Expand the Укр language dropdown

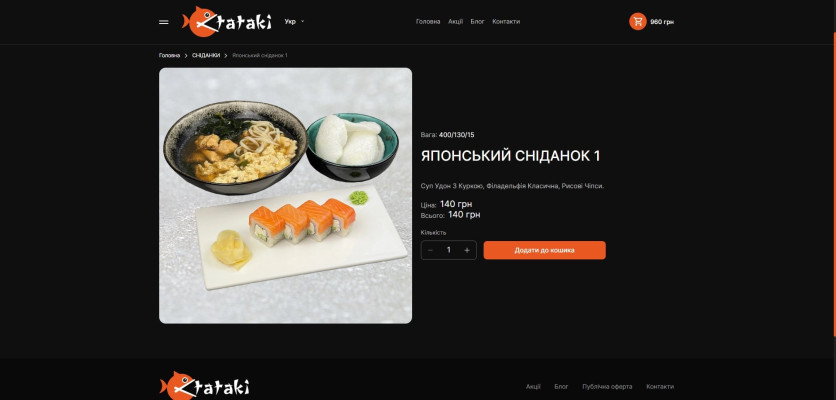click(294, 22)
